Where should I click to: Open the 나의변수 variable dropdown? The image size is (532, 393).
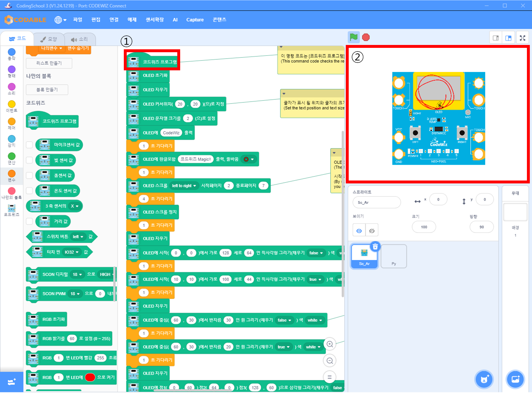tap(52, 48)
